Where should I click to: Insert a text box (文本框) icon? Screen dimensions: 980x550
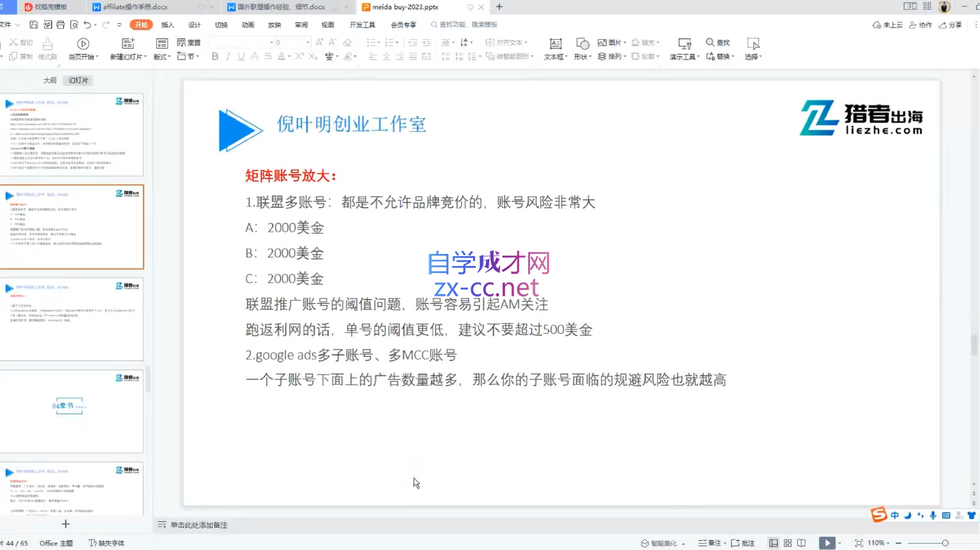click(x=555, y=44)
